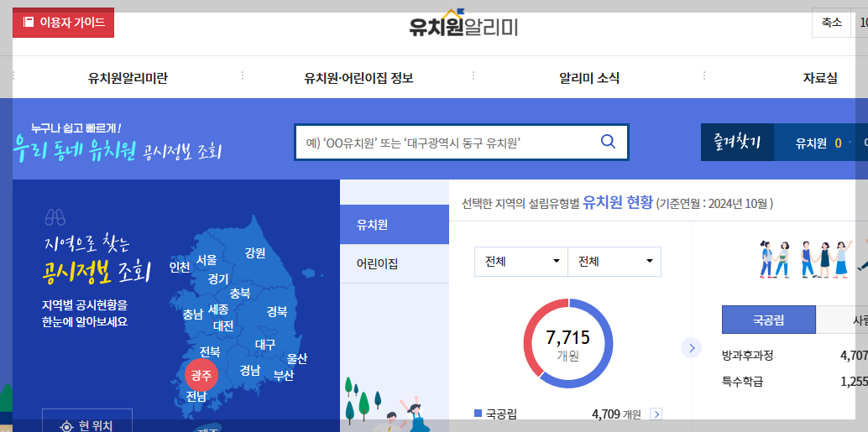The width and height of the screenshot is (868, 432).
Task: Click the 유치원 0 favorites count
Action: pyautogui.click(x=818, y=143)
